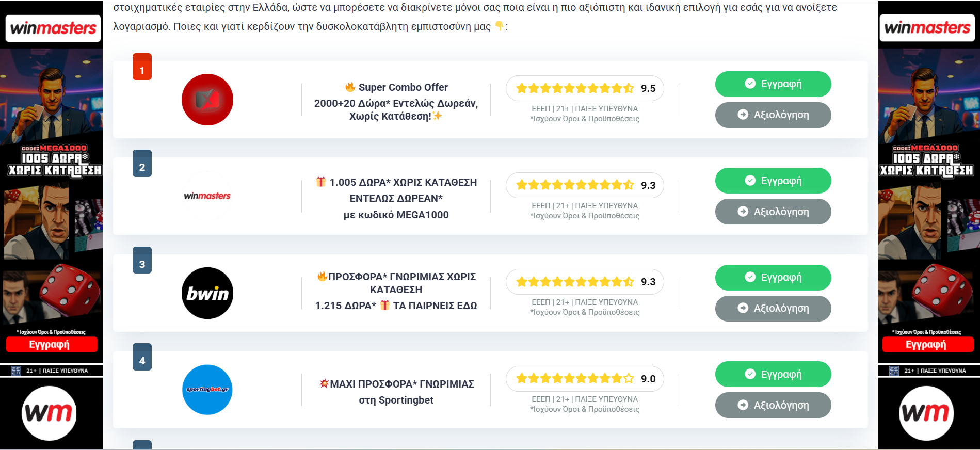The width and height of the screenshot is (980, 450).
Task: Click winmasters logo atop right sidebar ad
Action: tap(927, 28)
